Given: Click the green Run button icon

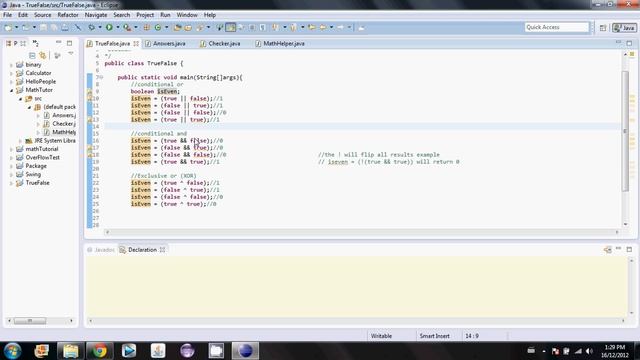Looking at the screenshot, I should point(109,27).
